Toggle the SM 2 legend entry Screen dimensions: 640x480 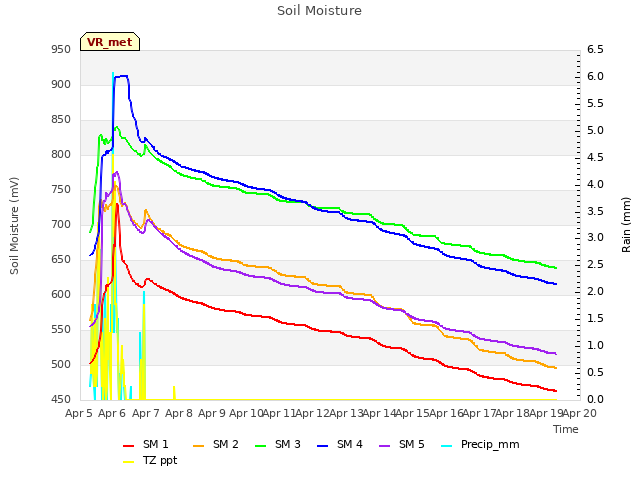point(216,444)
